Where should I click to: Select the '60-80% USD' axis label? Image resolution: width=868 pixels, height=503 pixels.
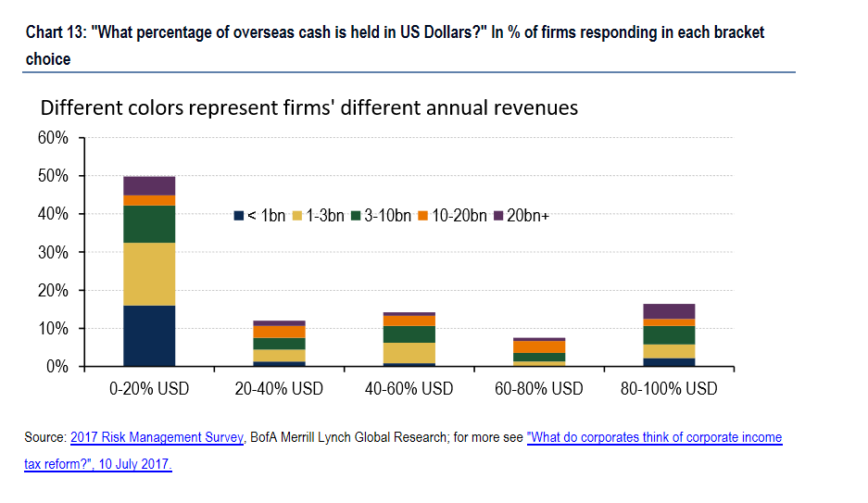(x=539, y=389)
